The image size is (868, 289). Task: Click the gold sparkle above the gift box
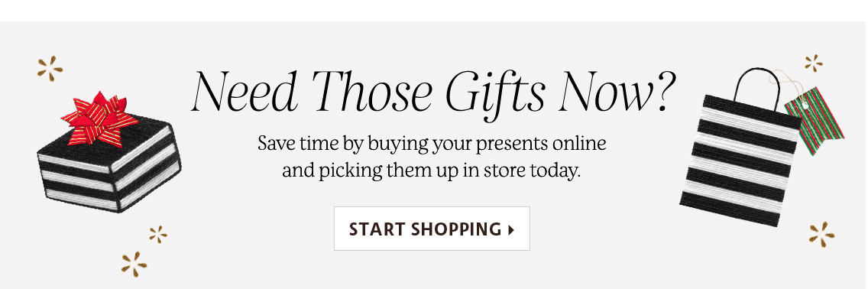(x=50, y=69)
